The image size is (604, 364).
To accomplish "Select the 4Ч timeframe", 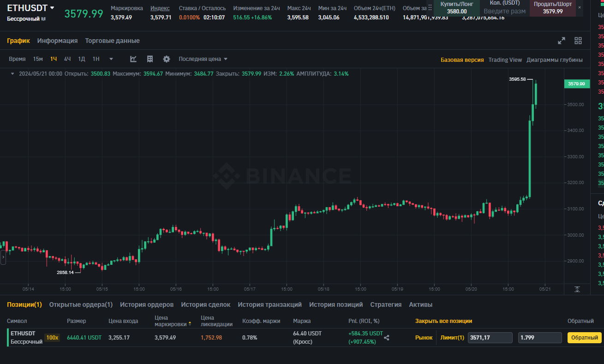I will pos(67,59).
